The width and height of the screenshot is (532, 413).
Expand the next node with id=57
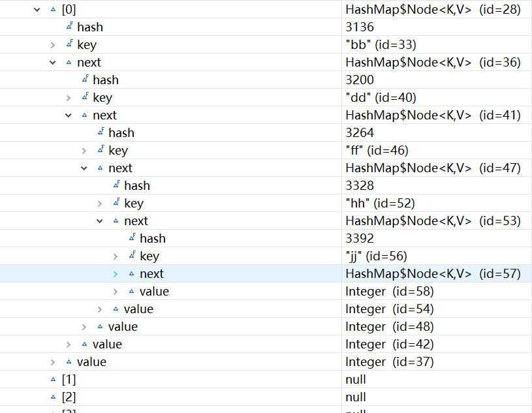(116, 274)
